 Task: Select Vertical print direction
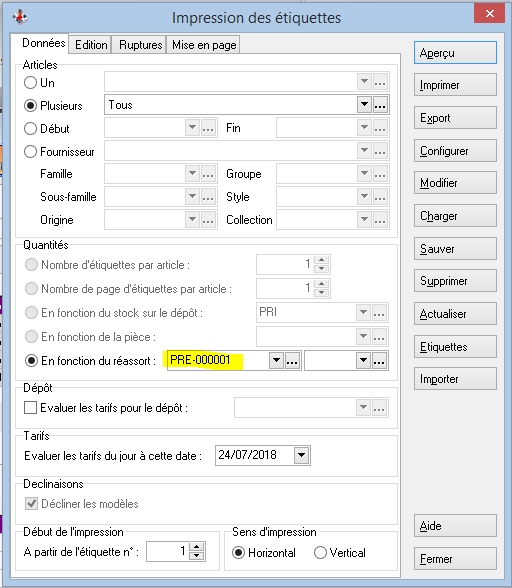point(320,553)
